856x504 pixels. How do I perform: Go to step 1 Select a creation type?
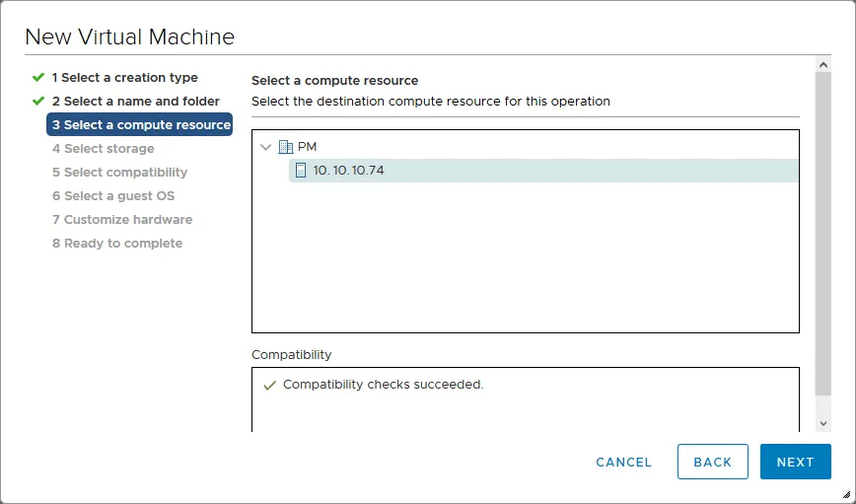point(124,78)
